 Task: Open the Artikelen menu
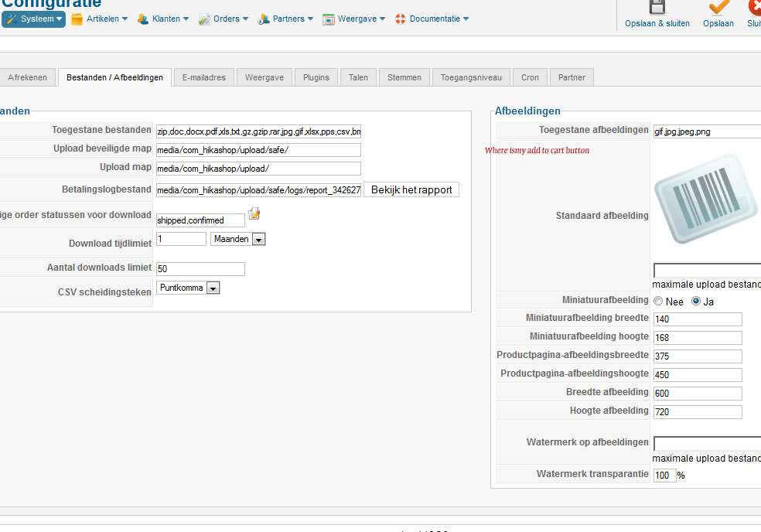pyautogui.click(x=100, y=19)
